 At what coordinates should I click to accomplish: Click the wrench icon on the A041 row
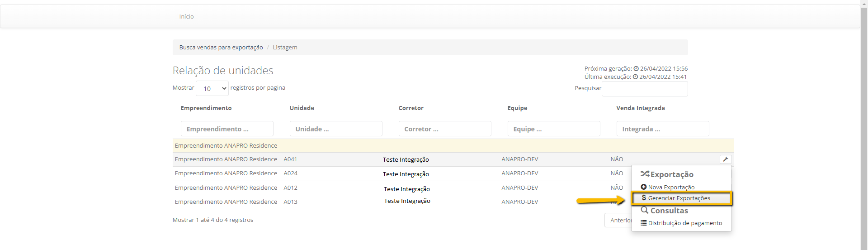725,159
